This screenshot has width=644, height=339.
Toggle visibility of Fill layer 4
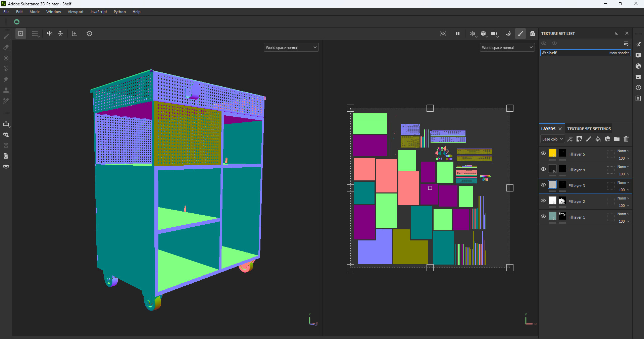[x=543, y=169]
